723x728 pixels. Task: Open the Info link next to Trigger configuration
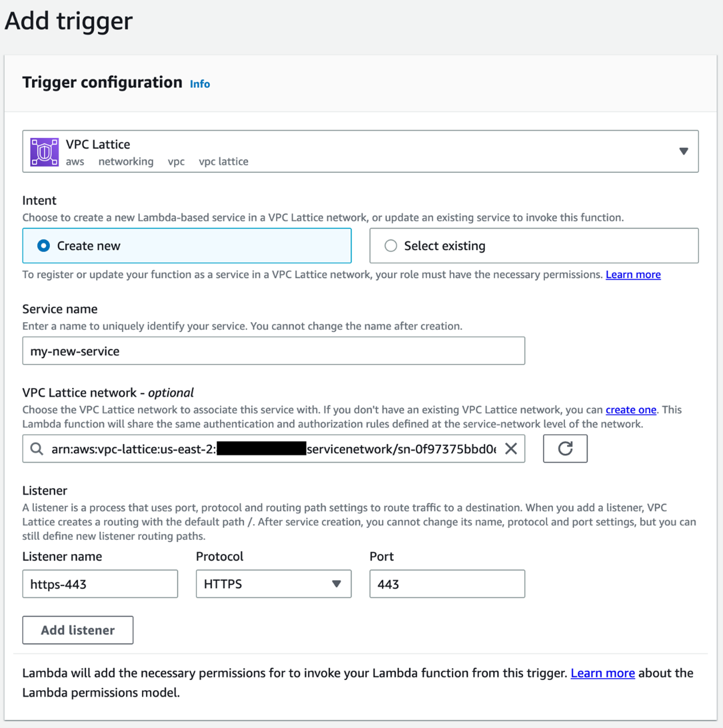click(200, 84)
